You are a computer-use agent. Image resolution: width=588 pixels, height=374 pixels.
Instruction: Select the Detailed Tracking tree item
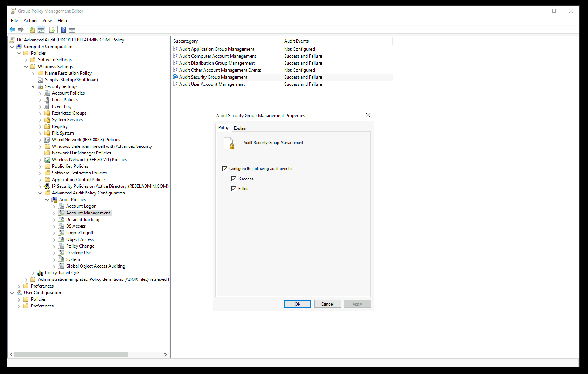click(x=83, y=220)
